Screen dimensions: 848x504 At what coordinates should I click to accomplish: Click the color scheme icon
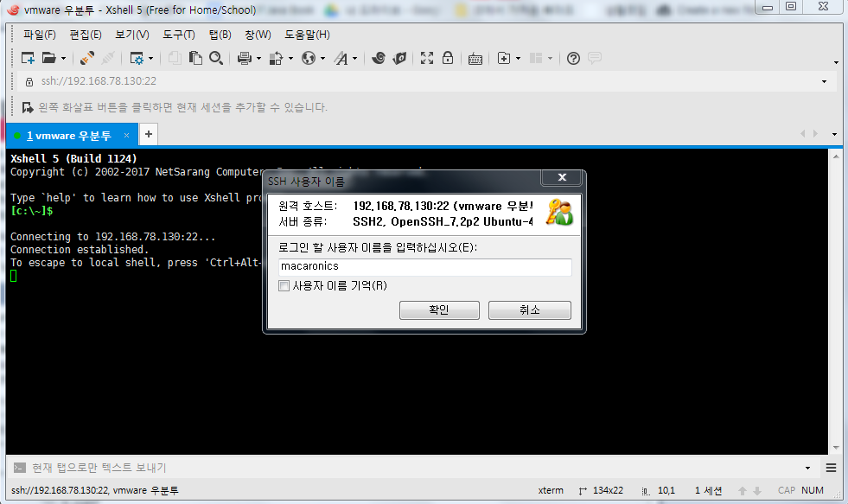[x=277, y=58]
